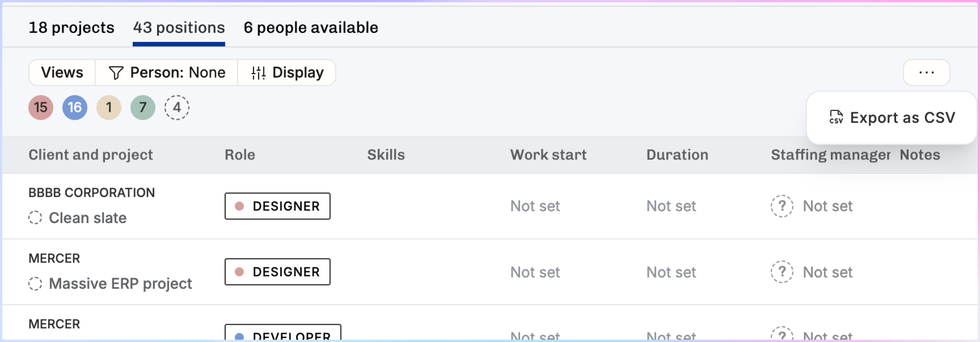This screenshot has width=980, height=342.
Task: Open the Views dropdown
Action: pyautogui.click(x=62, y=72)
